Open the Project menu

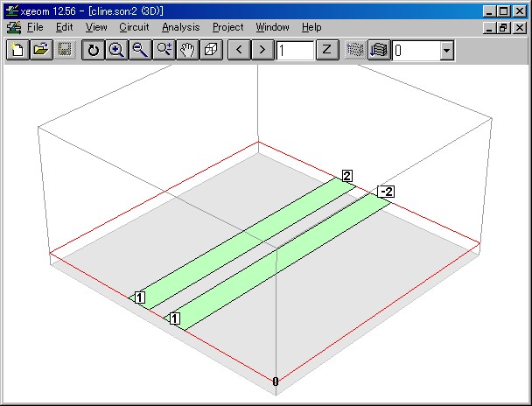(x=228, y=27)
